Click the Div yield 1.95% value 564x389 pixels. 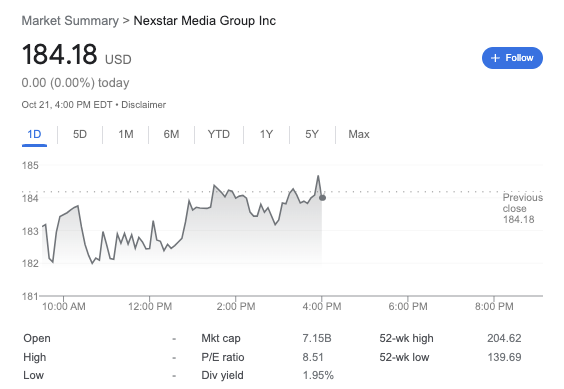click(318, 375)
